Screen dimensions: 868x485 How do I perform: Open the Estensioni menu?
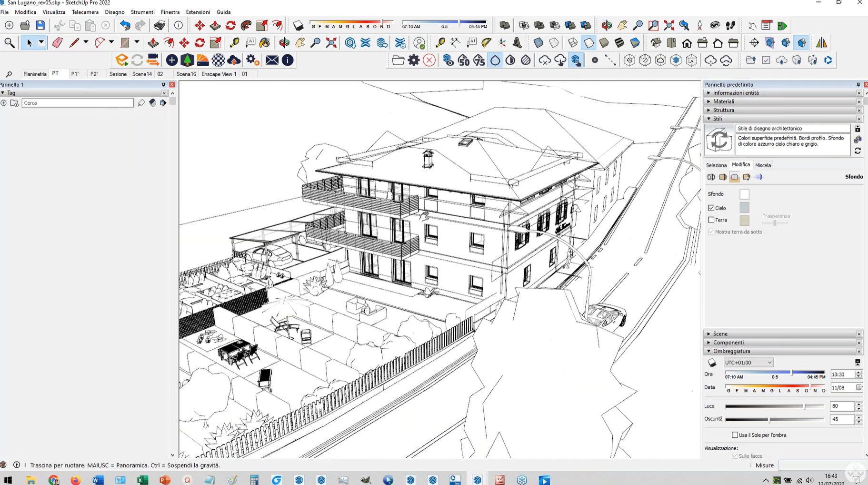click(x=198, y=12)
